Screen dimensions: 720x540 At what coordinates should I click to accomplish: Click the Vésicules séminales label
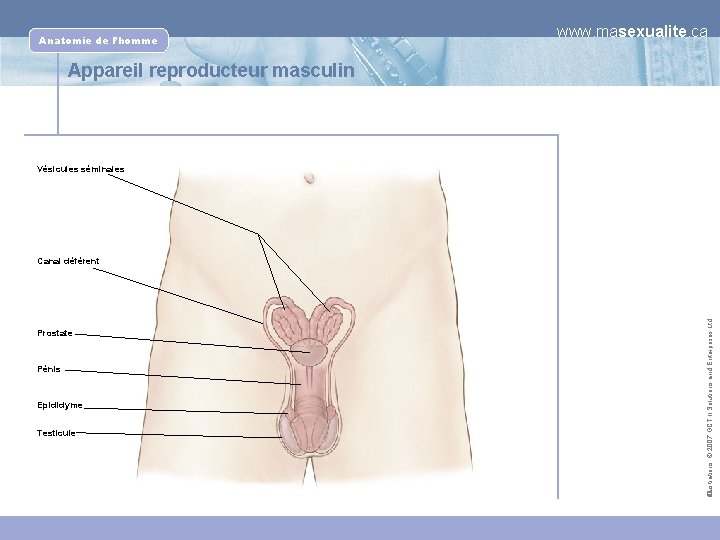pyautogui.click(x=80, y=169)
